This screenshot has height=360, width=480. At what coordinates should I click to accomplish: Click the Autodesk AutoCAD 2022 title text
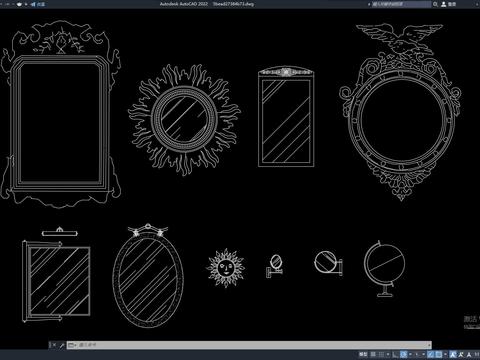tap(183, 4)
